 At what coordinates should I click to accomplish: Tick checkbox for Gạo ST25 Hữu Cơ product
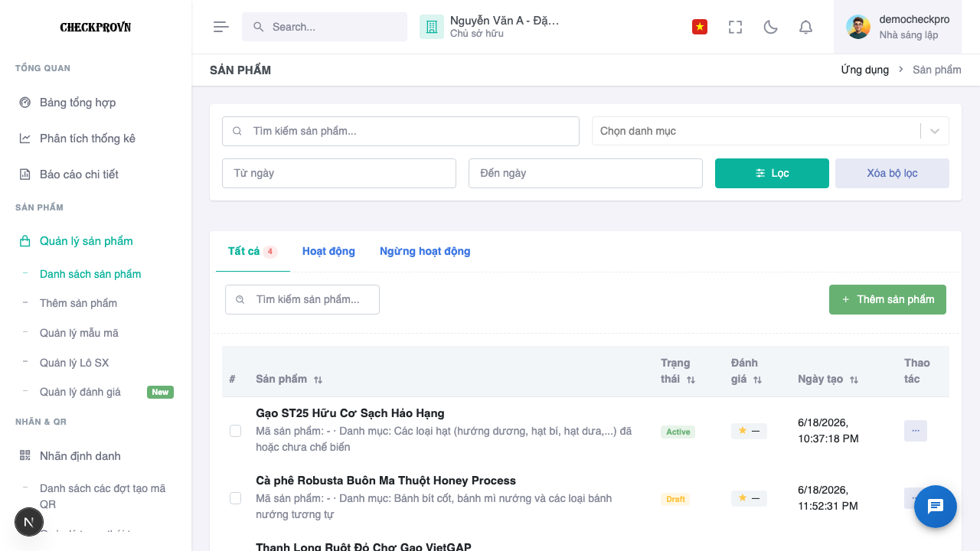point(236,431)
